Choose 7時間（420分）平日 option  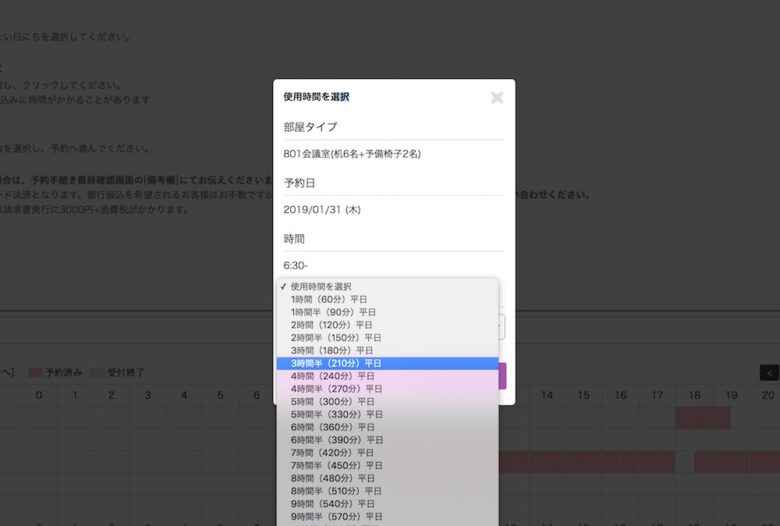coord(388,453)
